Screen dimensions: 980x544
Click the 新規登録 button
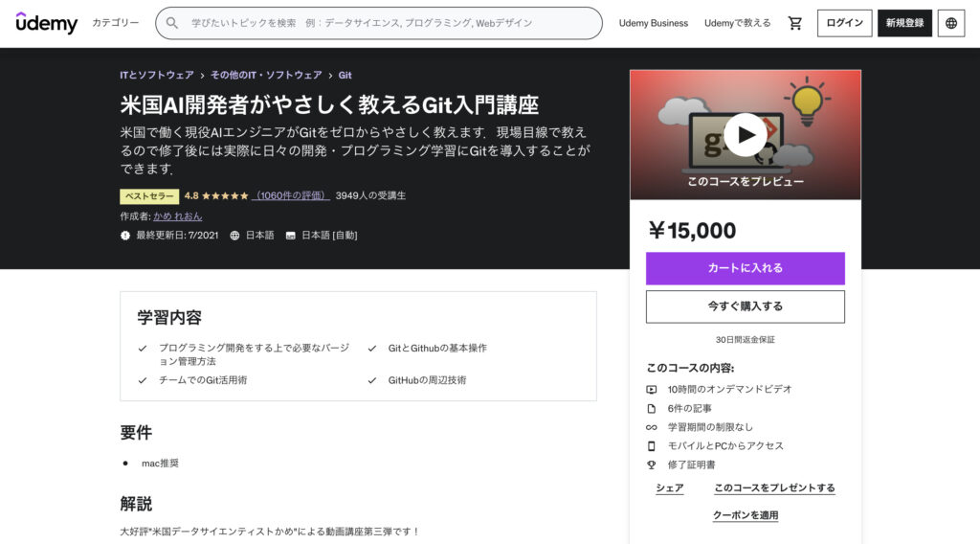coord(904,23)
